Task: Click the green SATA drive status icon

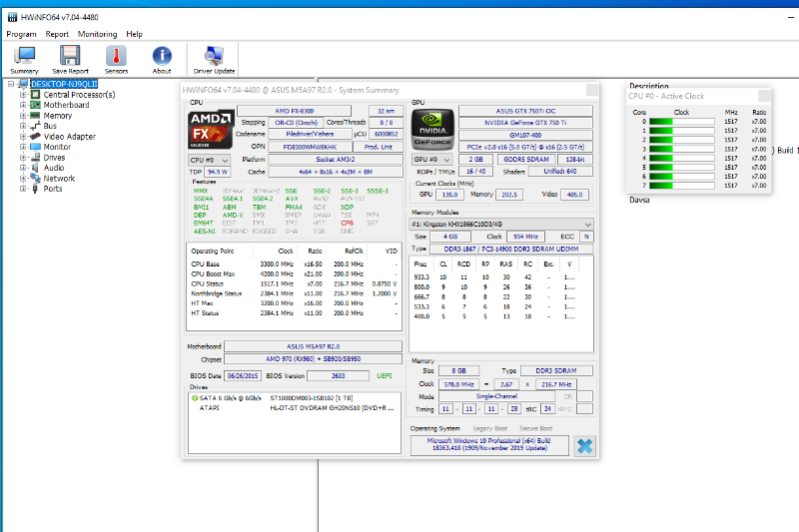Action: point(195,398)
